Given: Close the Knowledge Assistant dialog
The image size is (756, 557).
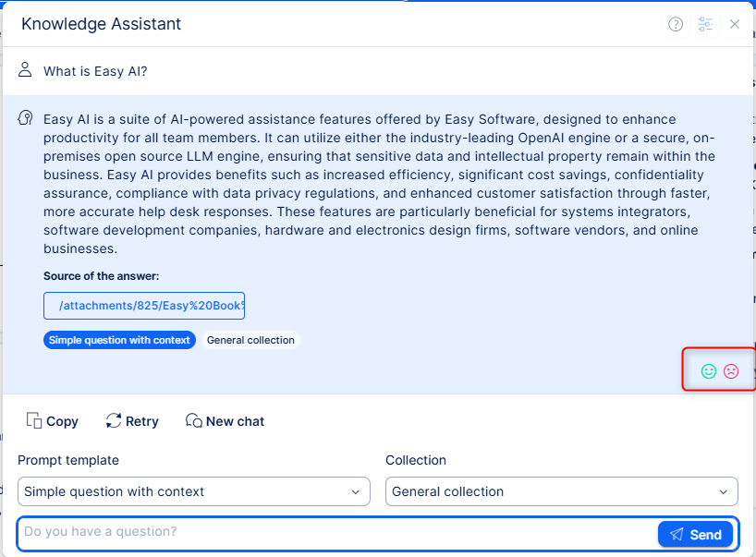Looking at the screenshot, I should click(x=735, y=24).
